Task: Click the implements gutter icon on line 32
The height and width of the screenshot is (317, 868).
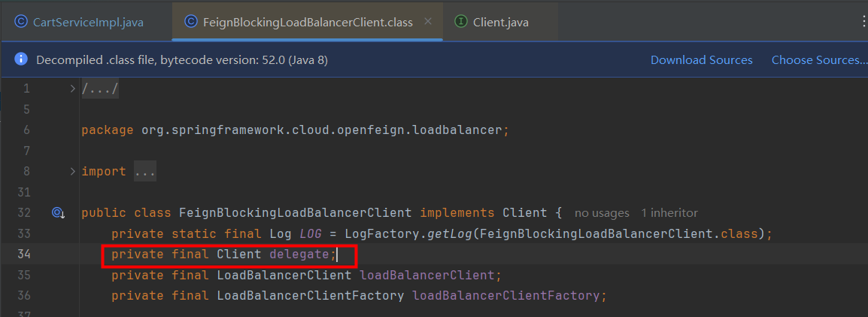Action: point(58,213)
